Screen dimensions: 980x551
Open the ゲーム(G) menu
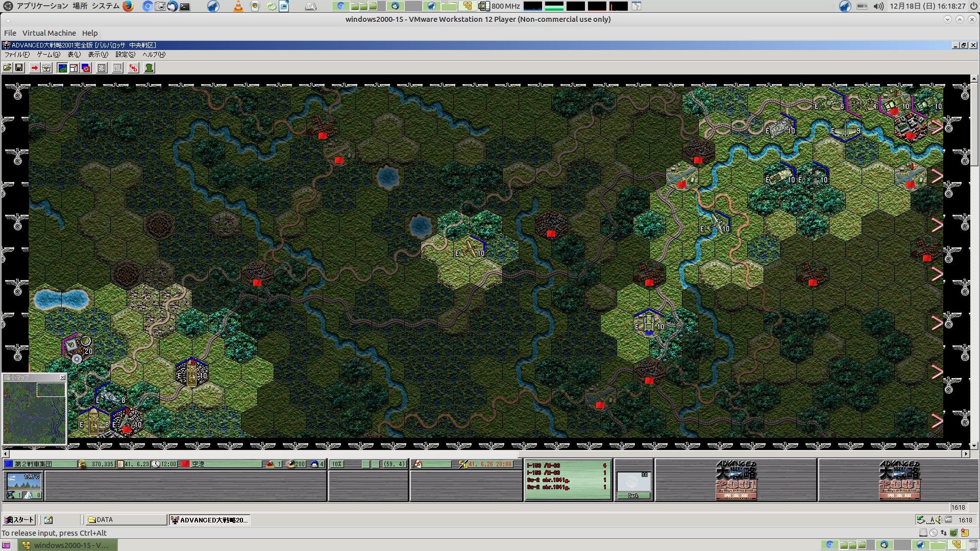tap(48, 55)
